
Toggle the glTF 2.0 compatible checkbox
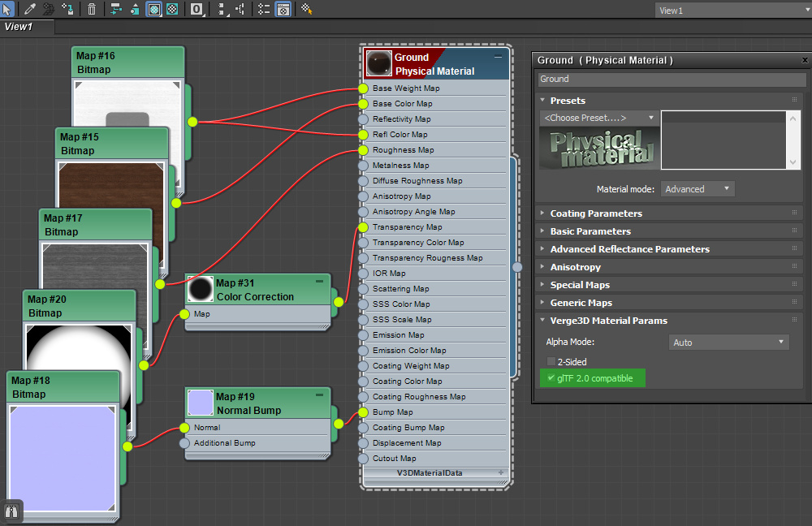click(551, 378)
